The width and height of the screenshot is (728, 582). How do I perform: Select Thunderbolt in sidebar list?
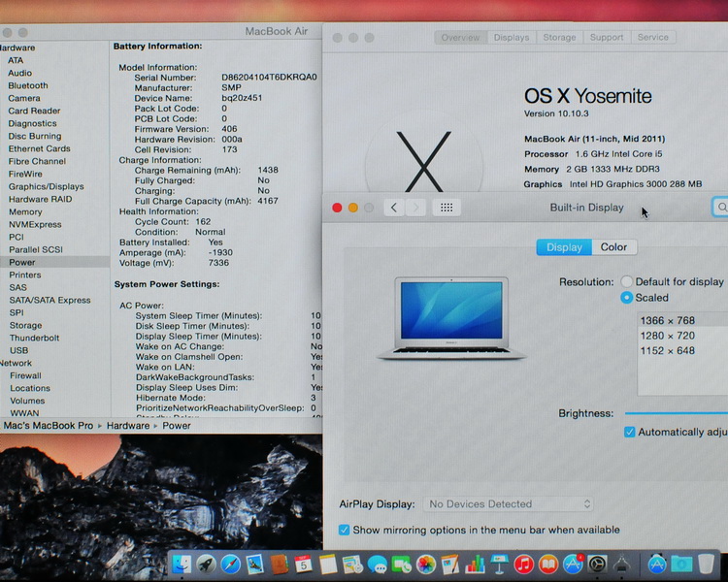click(34, 338)
